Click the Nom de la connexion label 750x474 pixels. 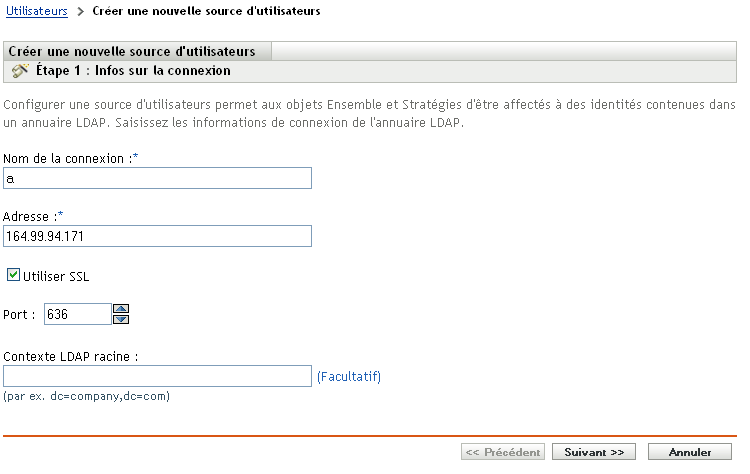coord(66,158)
